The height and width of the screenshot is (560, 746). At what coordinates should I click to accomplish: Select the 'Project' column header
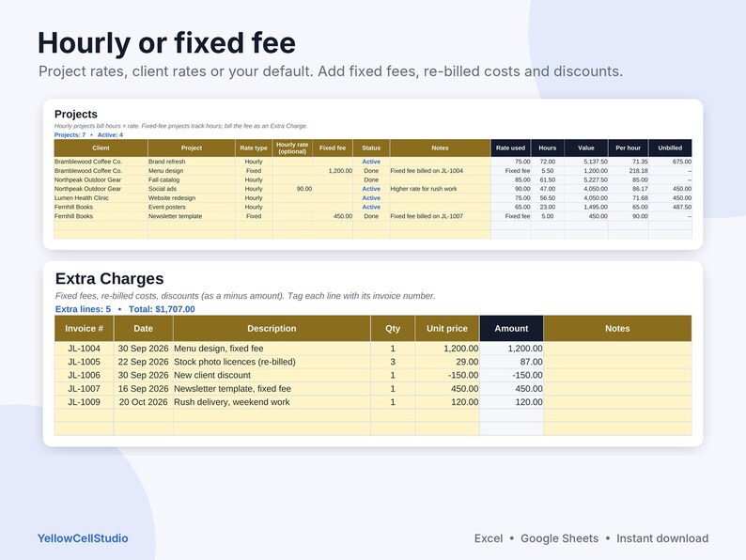point(192,148)
